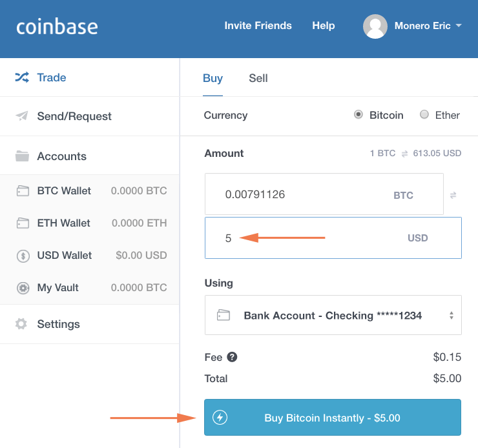
Task: Click the coinbase logo
Action: (57, 26)
